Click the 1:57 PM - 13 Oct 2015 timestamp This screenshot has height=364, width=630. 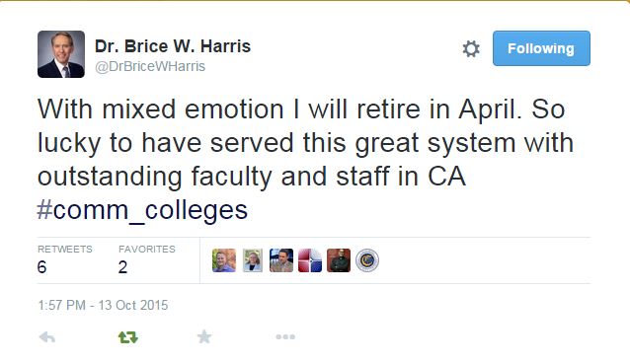[103, 305]
